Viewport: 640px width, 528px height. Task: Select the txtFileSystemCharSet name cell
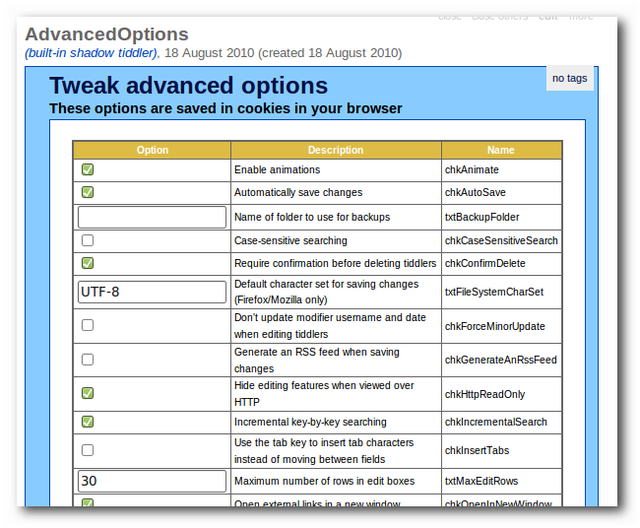(502, 292)
